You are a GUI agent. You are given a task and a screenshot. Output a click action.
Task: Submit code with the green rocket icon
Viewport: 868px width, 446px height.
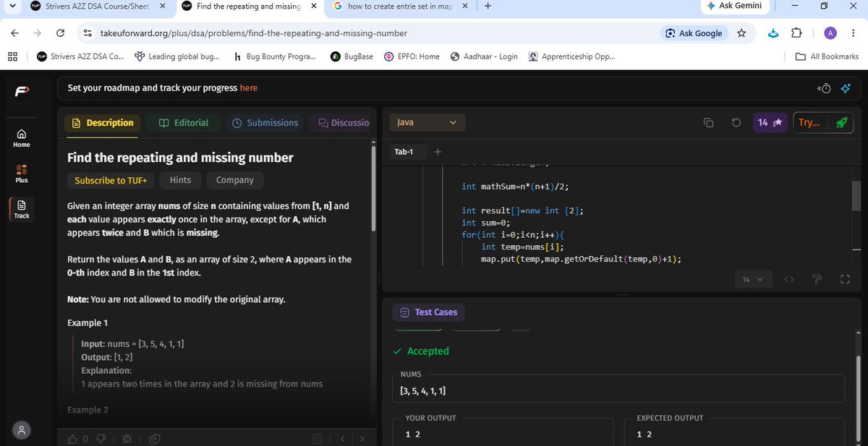(x=841, y=123)
